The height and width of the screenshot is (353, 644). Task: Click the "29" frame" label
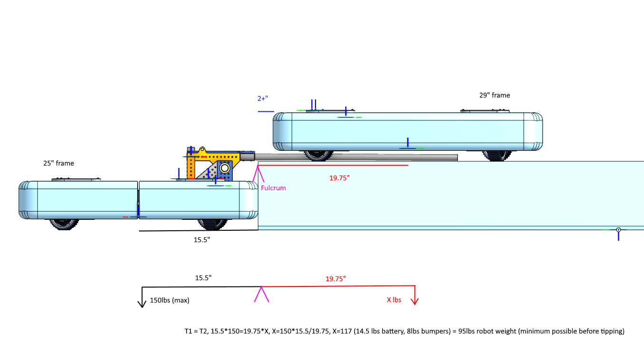(494, 95)
